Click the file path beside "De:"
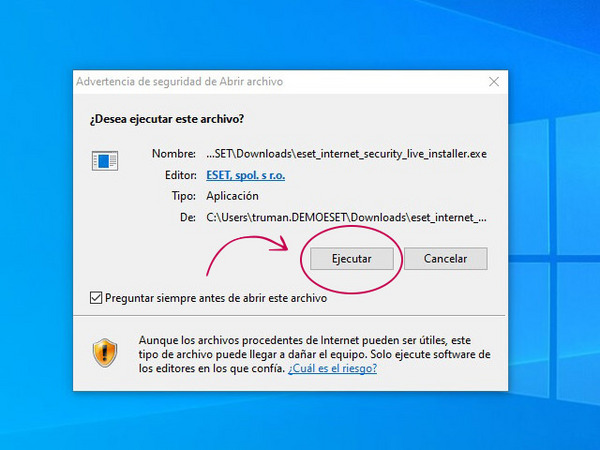 coord(346,217)
